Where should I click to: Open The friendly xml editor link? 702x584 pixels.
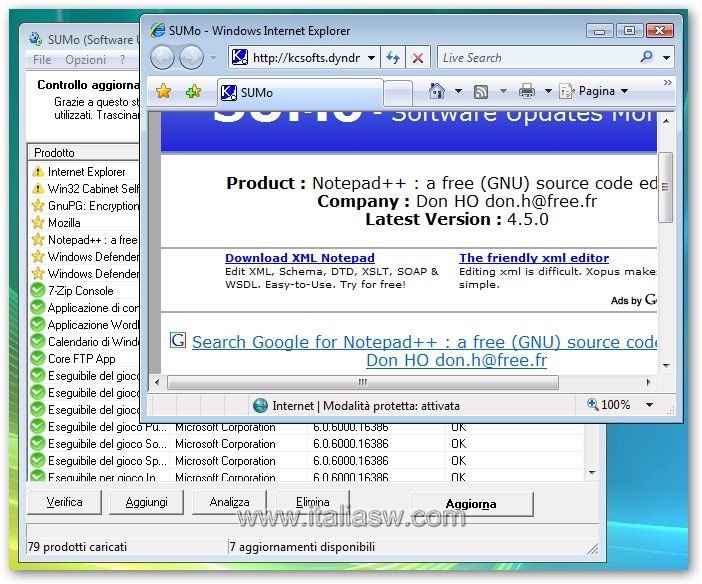coord(534,258)
